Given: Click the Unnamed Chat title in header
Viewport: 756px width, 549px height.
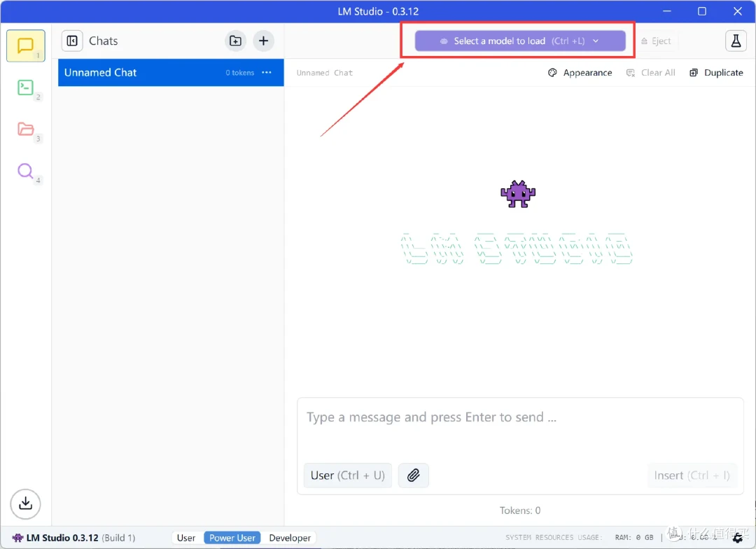Looking at the screenshot, I should click(325, 73).
